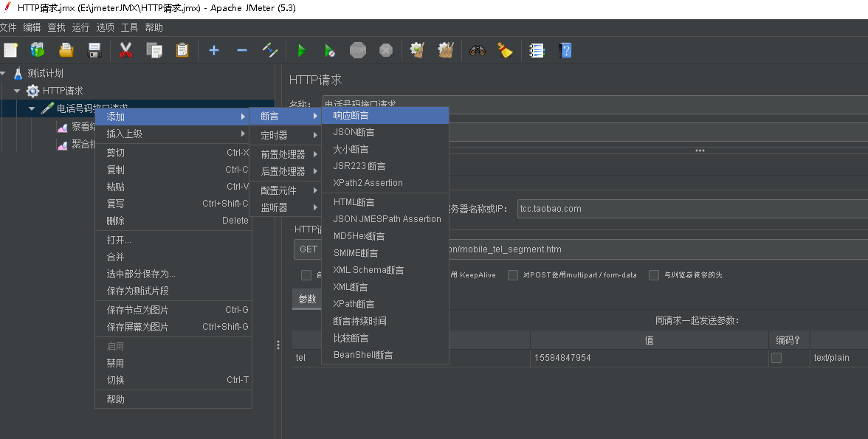
Task: Select the 测试计划 flask icon node
Action: click(18, 73)
